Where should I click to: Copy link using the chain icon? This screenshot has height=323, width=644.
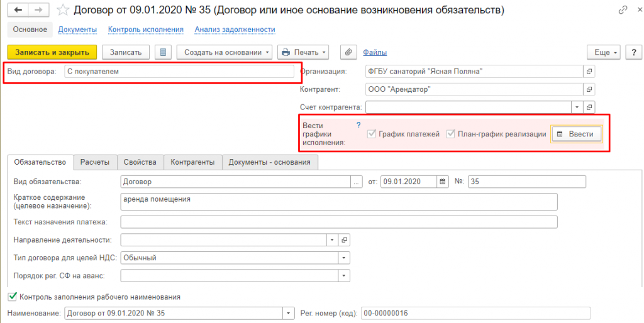coord(623,11)
